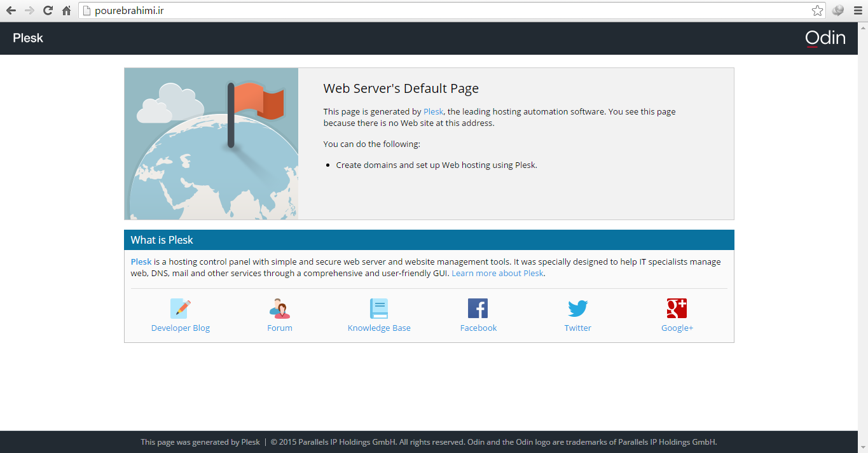This screenshot has width=868, height=453.
Task: Go to the browser home icon
Action: (66, 11)
